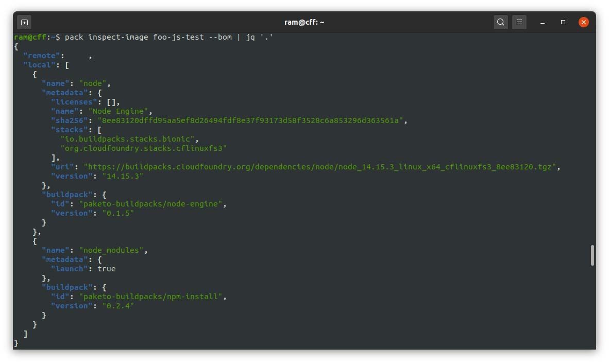Click the pack inspect-image command text

tap(168, 37)
